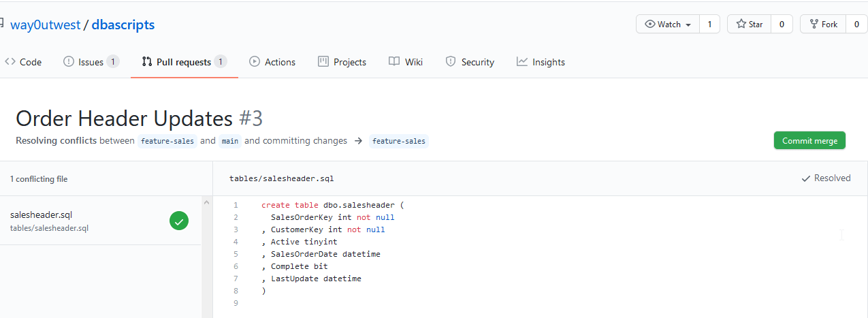Image resolution: width=868 pixels, height=318 pixels.
Task: Open the Wiki tab
Action: [x=413, y=62]
